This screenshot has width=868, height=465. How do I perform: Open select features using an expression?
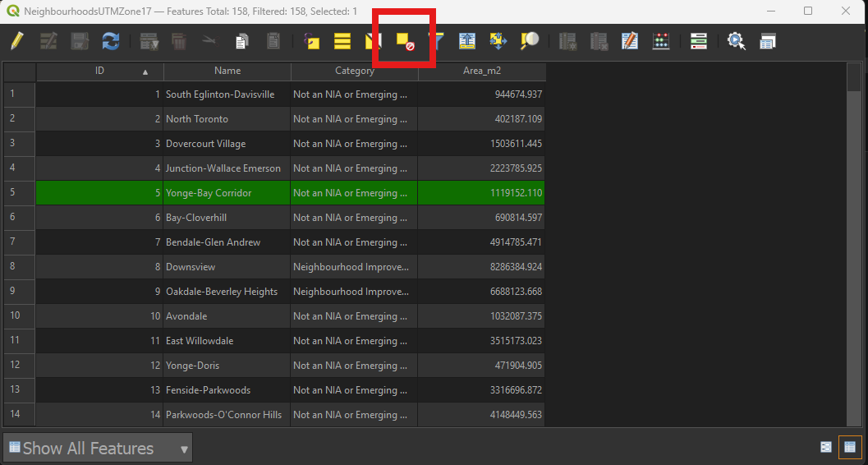(312, 41)
